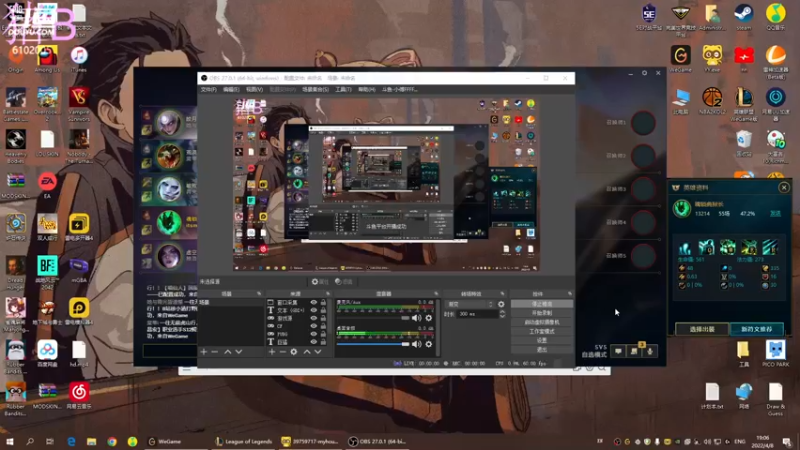
Task: Open the File menu in OBS
Action: click(208, 89)
